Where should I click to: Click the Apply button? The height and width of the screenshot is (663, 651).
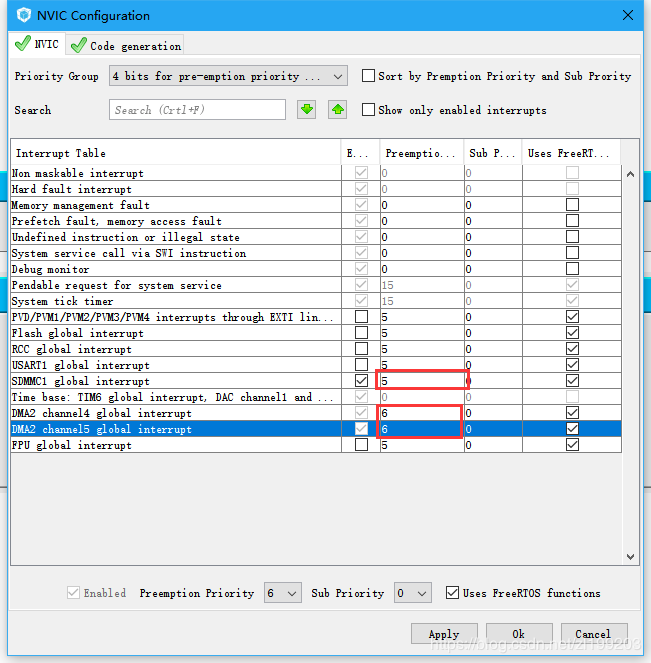point(444,633)
